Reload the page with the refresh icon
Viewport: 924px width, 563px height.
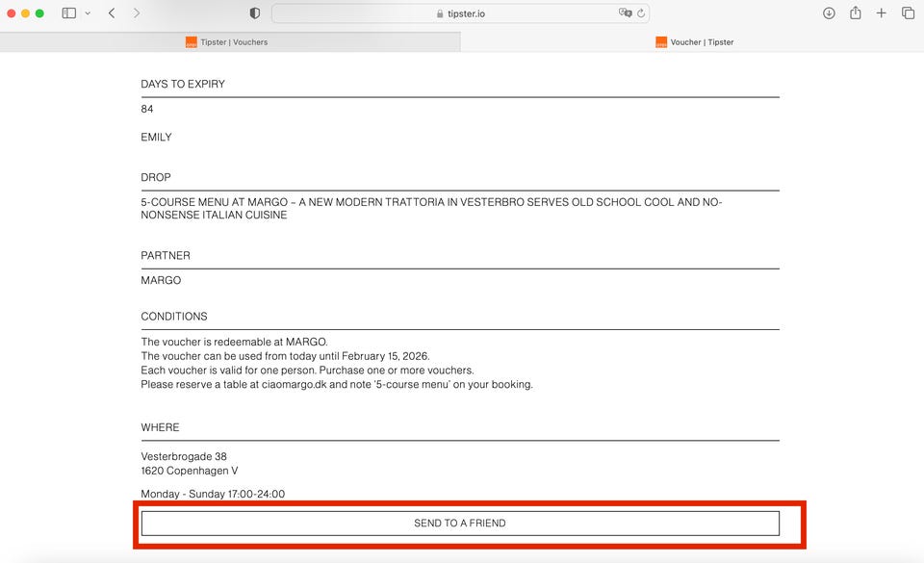[641, 13]
